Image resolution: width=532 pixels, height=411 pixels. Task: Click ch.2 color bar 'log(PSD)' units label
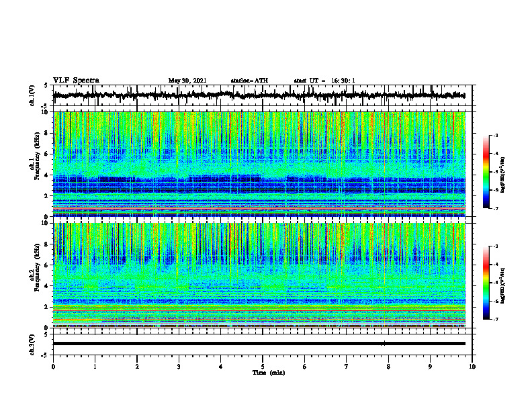point(503,285)
